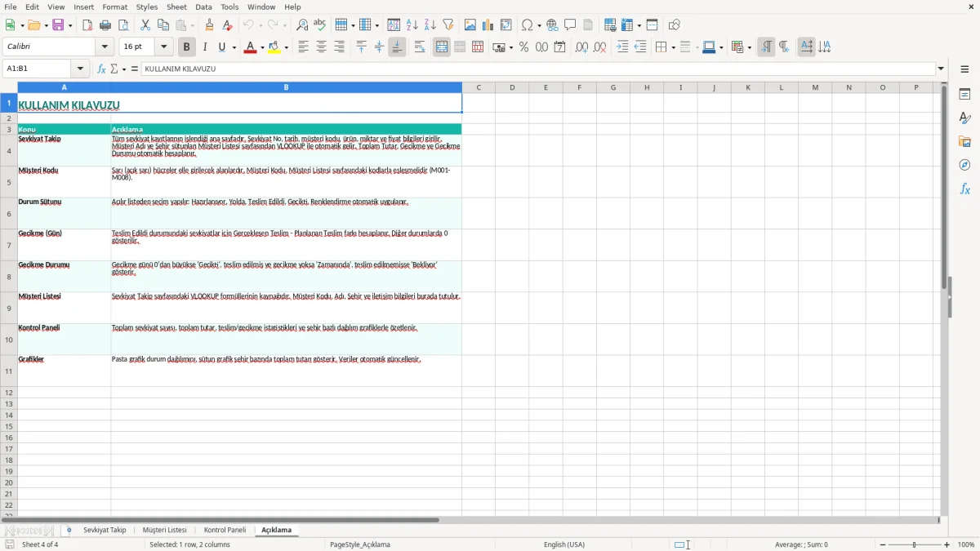Toggle Center Horizontally alignment

tap(321, 47)
